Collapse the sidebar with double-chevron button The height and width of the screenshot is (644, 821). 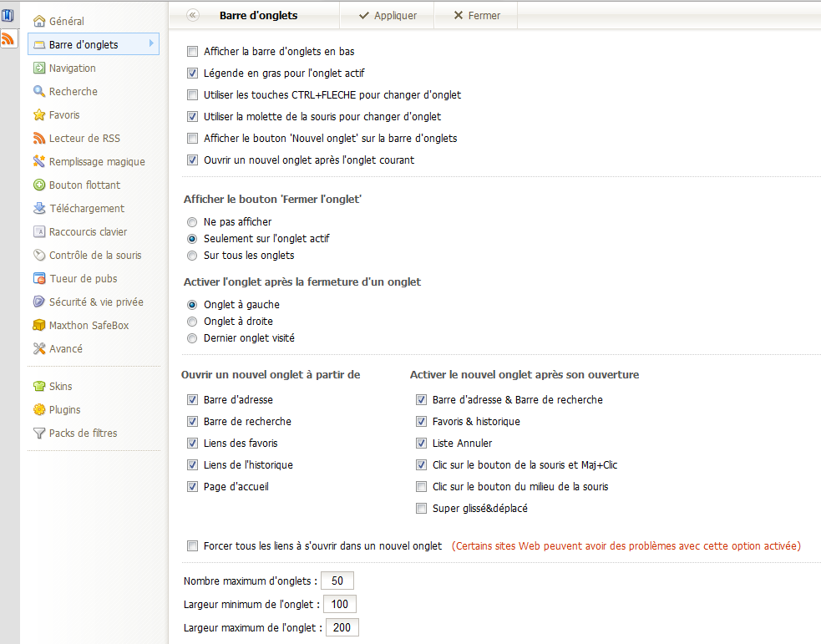pos(193,15)
